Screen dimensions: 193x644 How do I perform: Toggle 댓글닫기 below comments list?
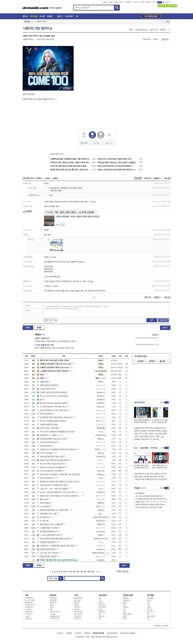157,297
